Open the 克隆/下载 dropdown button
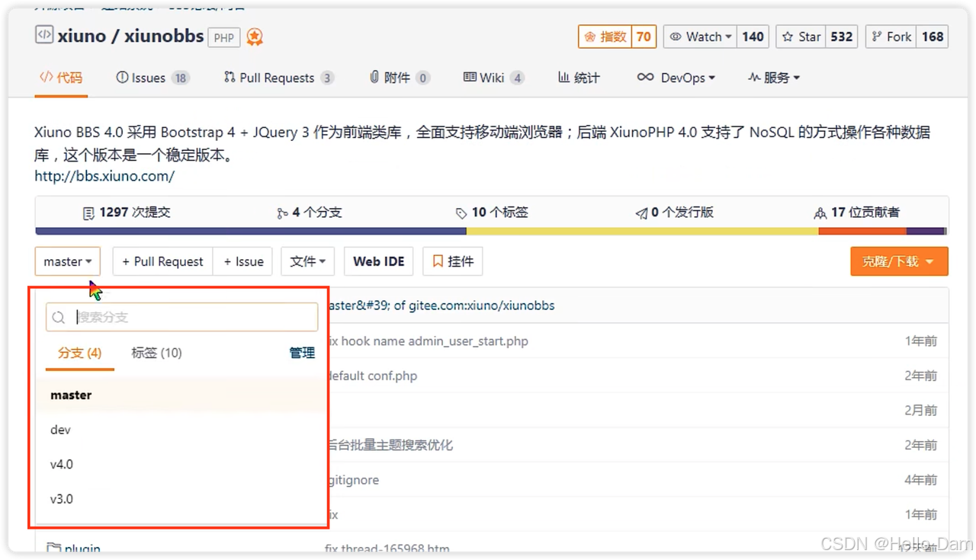The image size is (976, 560). click(x=899, y=261)
